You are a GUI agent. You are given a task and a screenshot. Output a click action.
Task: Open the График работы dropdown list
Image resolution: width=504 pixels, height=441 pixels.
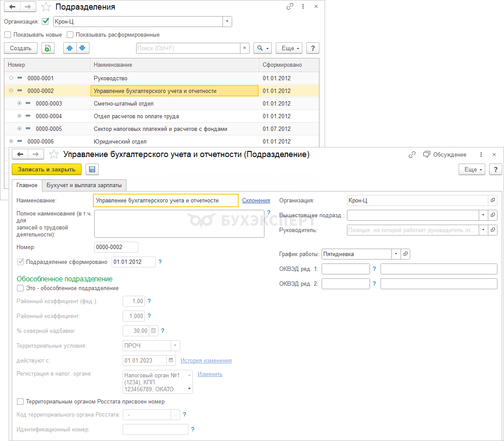pyautogui.click(x=396, y=254)
